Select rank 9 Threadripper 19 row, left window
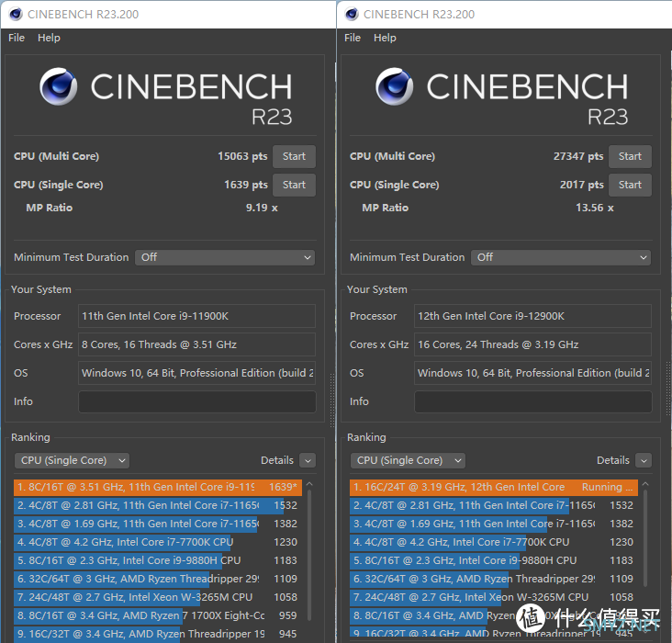Viewport: 672px width, 643px height. (158, 635)
